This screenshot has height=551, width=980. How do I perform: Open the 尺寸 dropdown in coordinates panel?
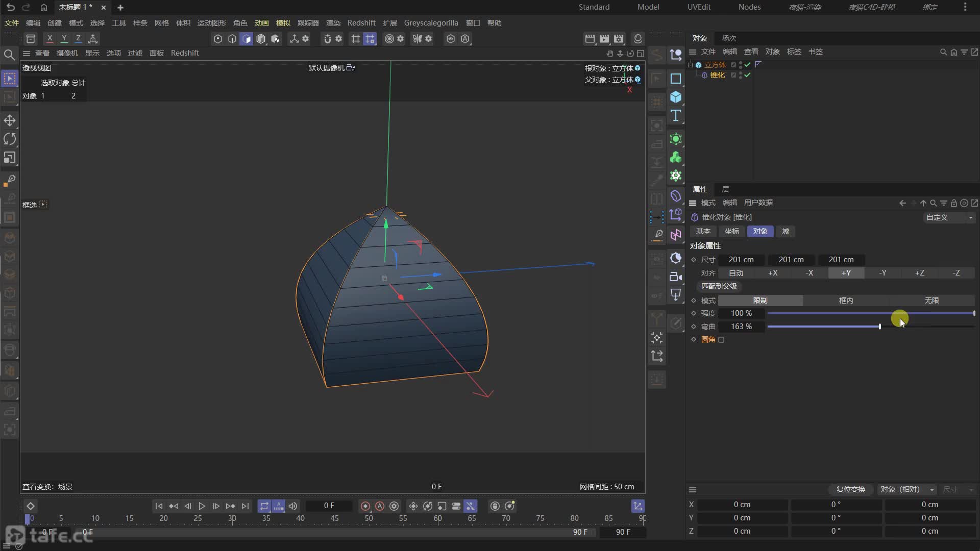pyautogui.click(x=958, y=489)
